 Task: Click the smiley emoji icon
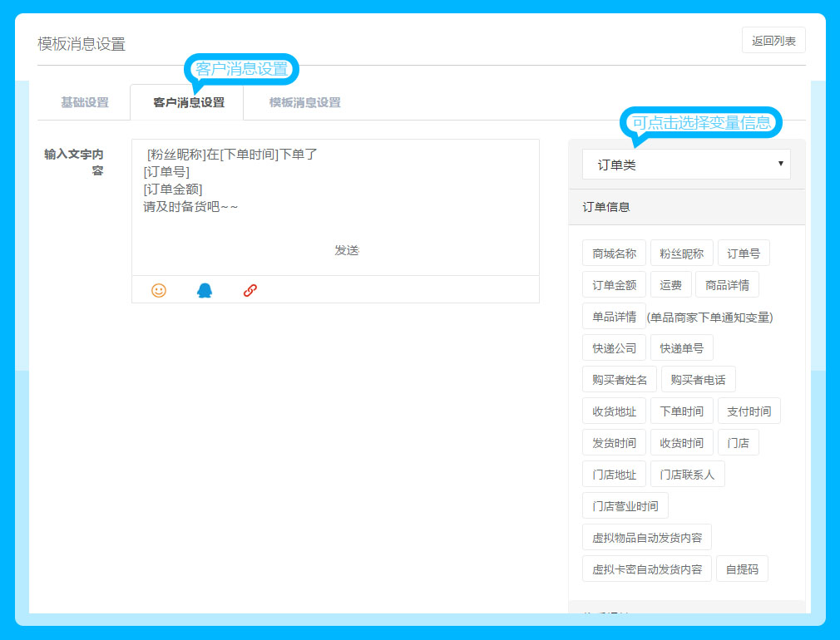pos(159,290)
